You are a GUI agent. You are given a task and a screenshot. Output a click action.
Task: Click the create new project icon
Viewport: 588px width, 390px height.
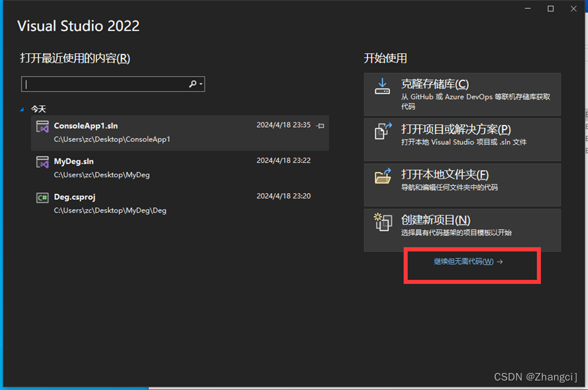click(x=383, y=222)
